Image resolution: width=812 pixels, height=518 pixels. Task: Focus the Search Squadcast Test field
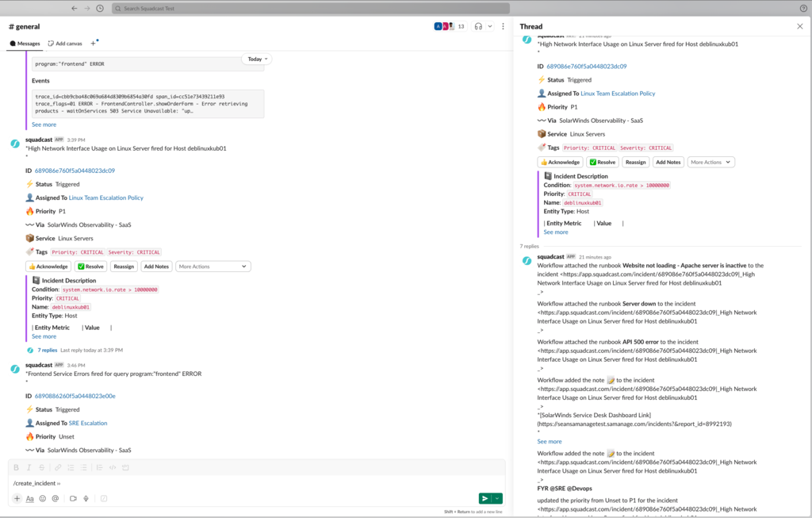pos(311,8)
